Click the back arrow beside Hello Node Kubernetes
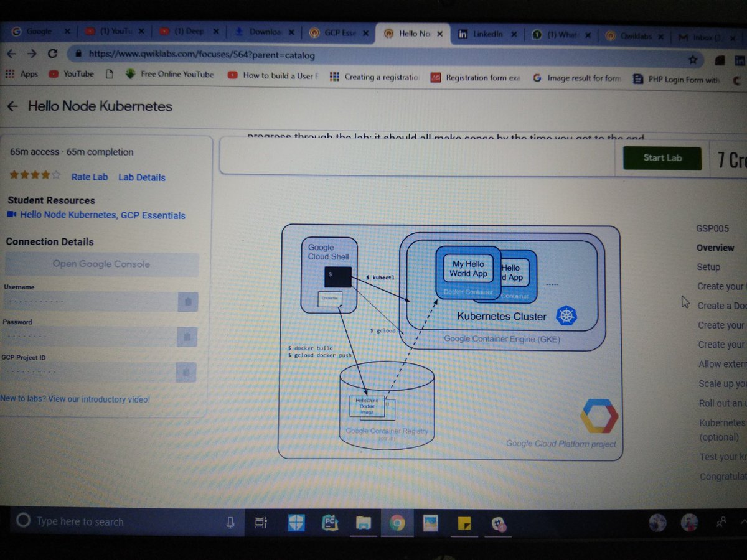Image resolution: width=747 pixels, height=560 pixels. (x=12, y=106)
